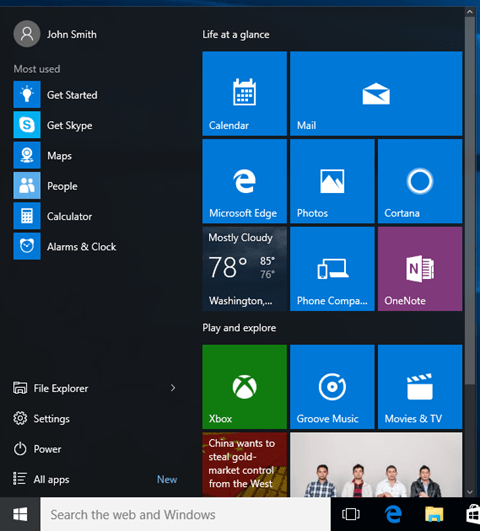Open Phone Companion tile
Viewport: 480px width, 531px height.
332,269
